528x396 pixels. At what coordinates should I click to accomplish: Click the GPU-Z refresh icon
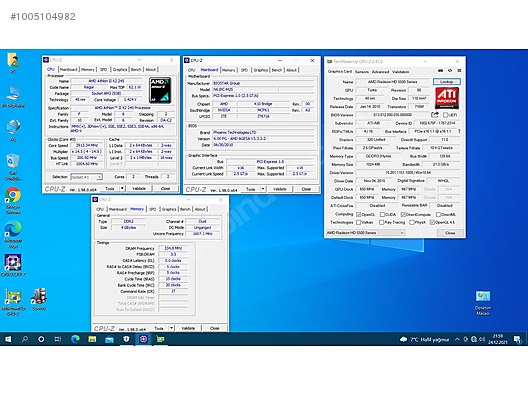pyautogui.click(x=450, y=71)
